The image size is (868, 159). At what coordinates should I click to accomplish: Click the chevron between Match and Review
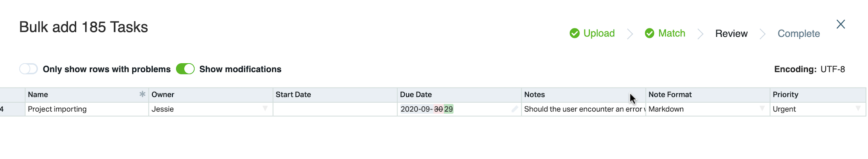tap(700, 34)
